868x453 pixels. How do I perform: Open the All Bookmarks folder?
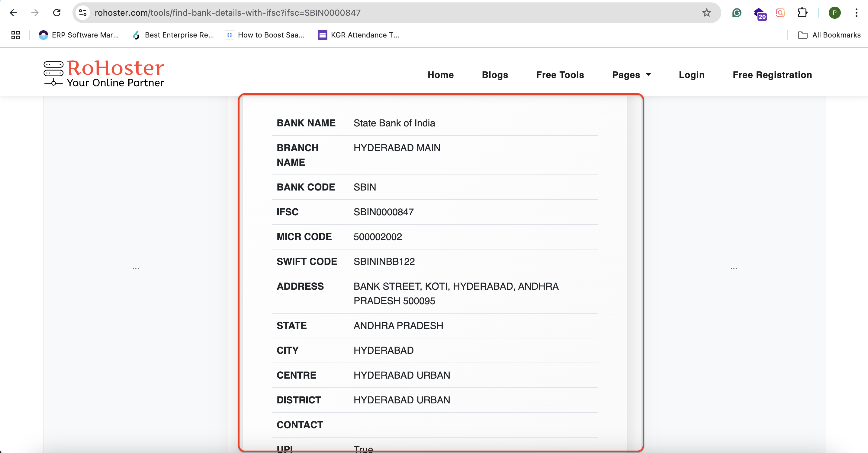point(829,35)
